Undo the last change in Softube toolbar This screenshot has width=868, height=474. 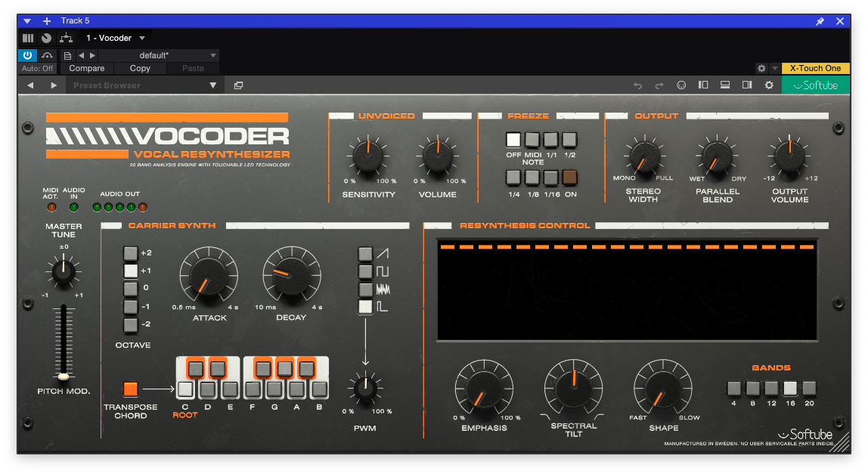click(637, 85)
